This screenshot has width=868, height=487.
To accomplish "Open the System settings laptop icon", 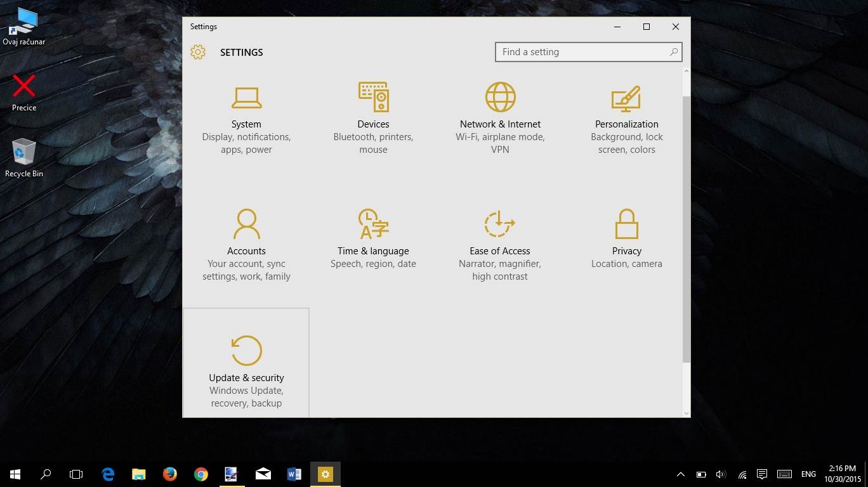I will (x=246, y=98).
